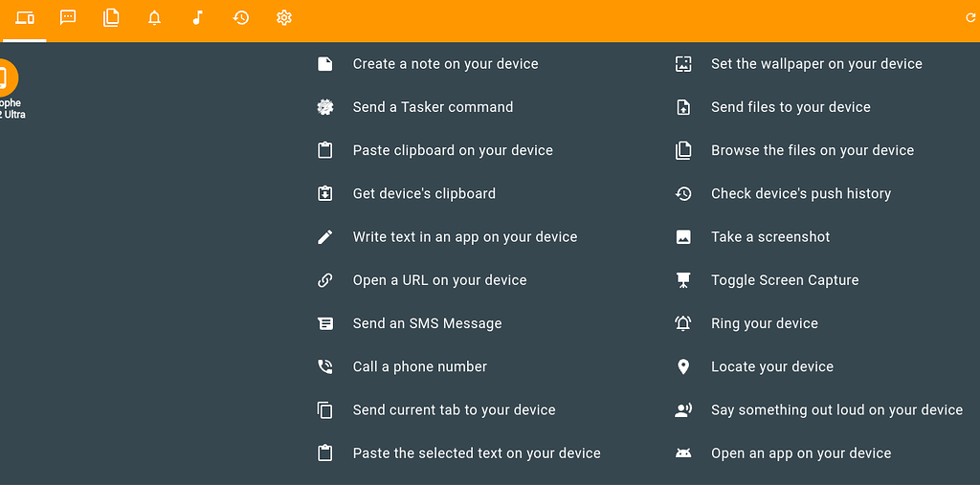Screen dimensions: 980x485
Task: Click the Get device's clipboard icon
Action: click(325, 194)
